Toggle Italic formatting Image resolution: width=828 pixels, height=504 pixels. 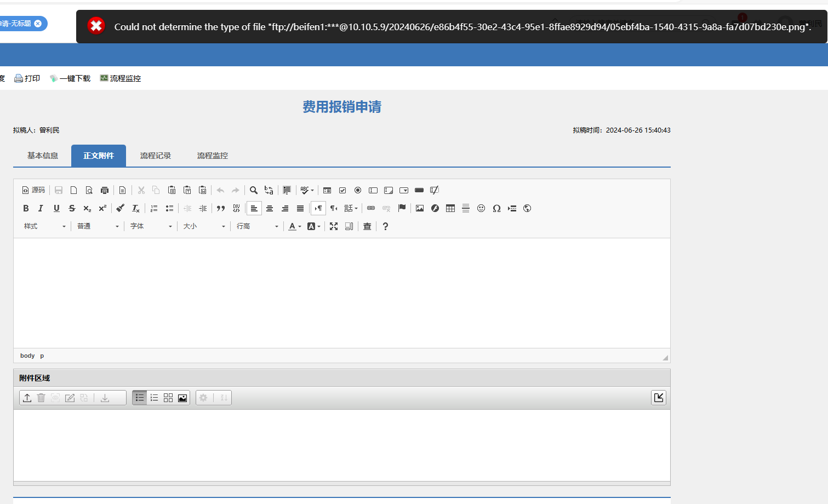[x=41, y=208]
